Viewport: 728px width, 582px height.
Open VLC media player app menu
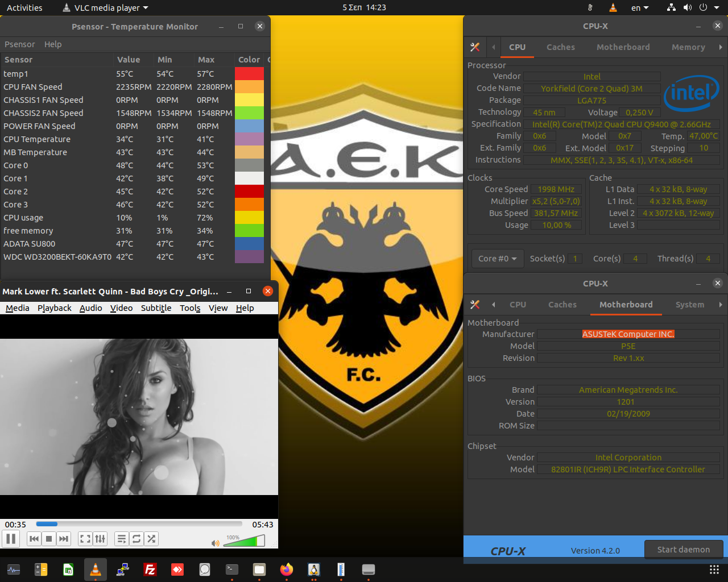coord(105,8)
